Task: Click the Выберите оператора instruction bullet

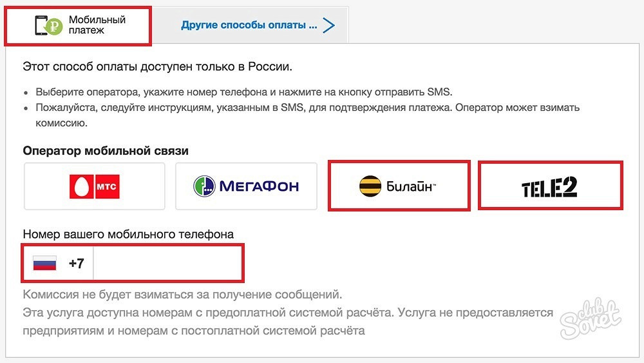Action: [244, 92]
